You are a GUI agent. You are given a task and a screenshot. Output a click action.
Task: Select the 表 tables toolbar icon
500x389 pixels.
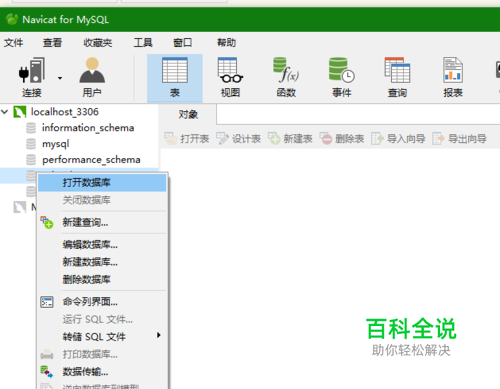175,78
